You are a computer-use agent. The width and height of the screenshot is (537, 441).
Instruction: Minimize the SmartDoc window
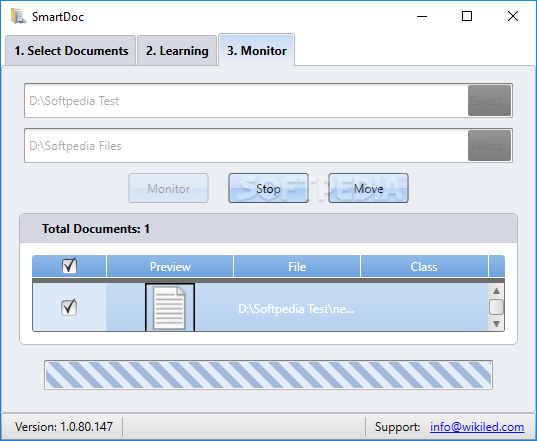tap(422, 16)
